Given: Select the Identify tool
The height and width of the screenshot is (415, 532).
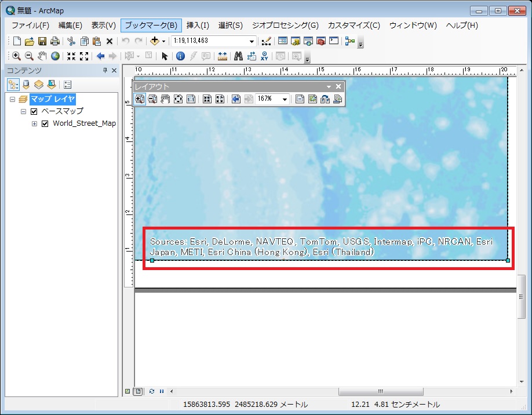Looking at the screenshot, I should tap(180, 56).
